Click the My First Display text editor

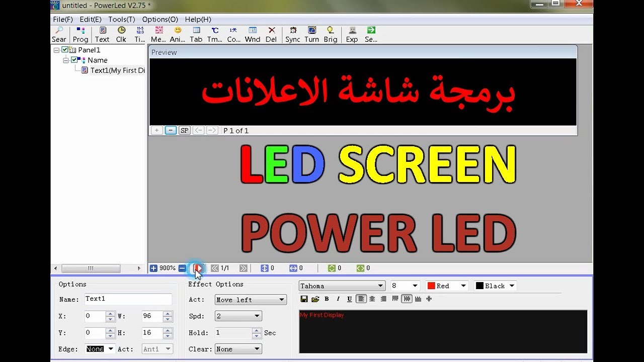point(443,331)
